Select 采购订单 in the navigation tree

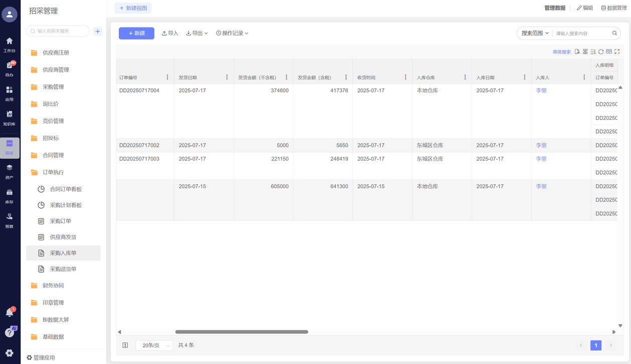click(60, 221)
